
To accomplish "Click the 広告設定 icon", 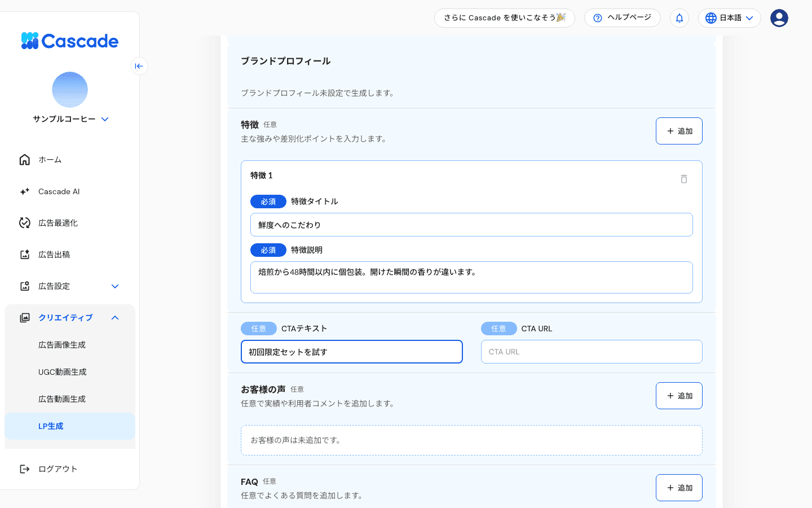I will tap(25, 286).
